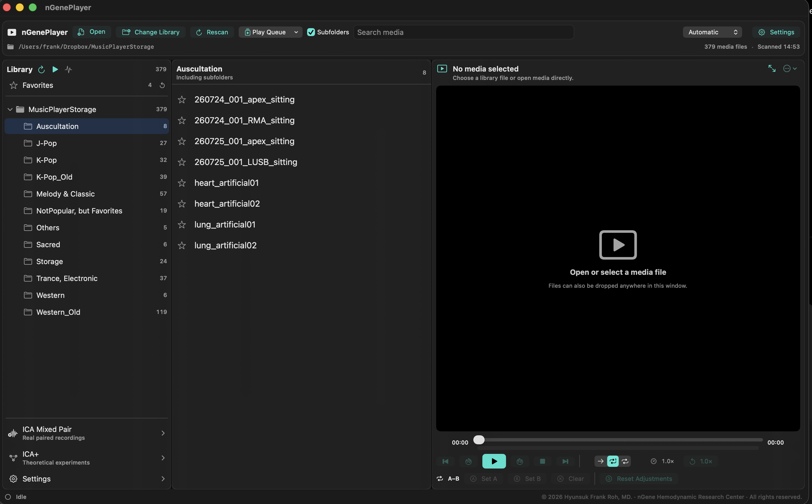The height and width of the screenshot is (504, 812).
Task: Skip to the next track
Action: click(565, 461)
